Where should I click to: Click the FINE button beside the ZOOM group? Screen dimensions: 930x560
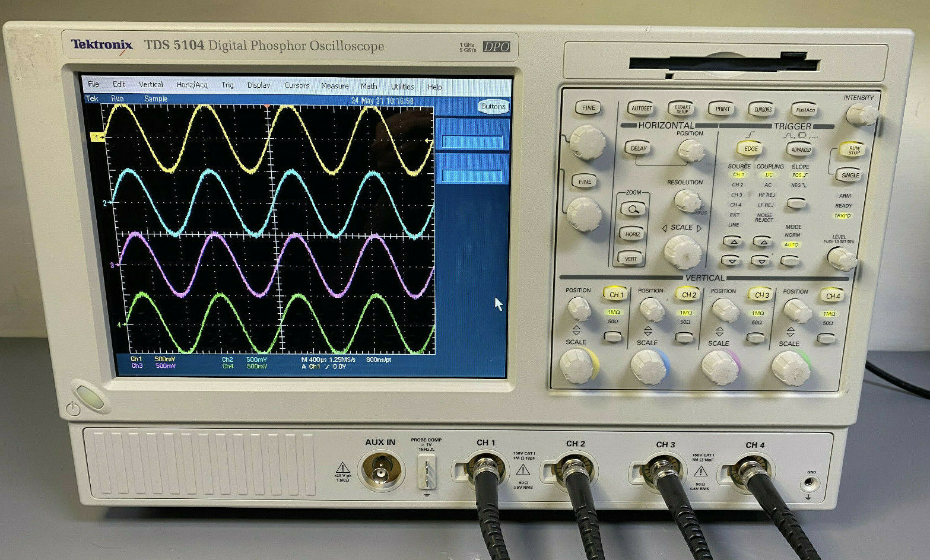tap(585, 181)
